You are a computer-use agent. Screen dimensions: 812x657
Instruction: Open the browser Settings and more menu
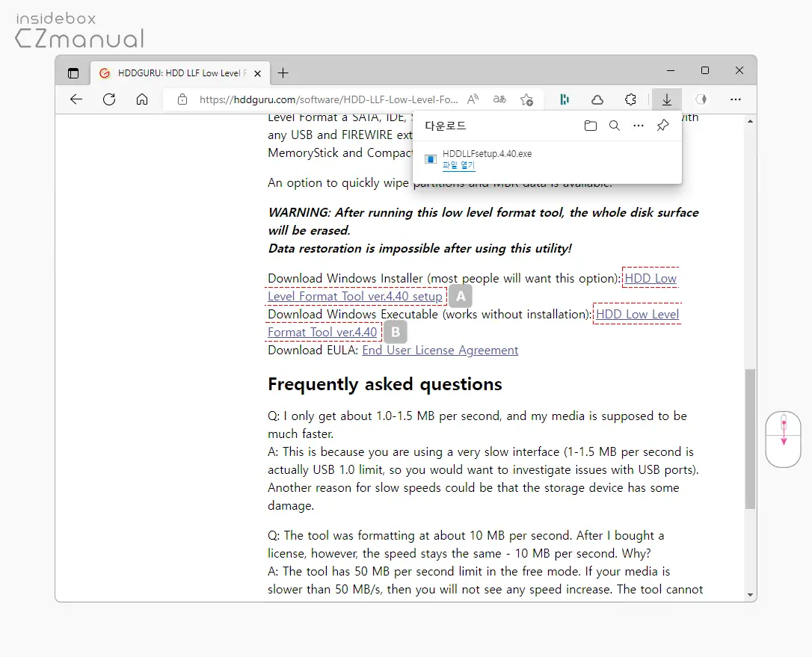tap(735, 99)
